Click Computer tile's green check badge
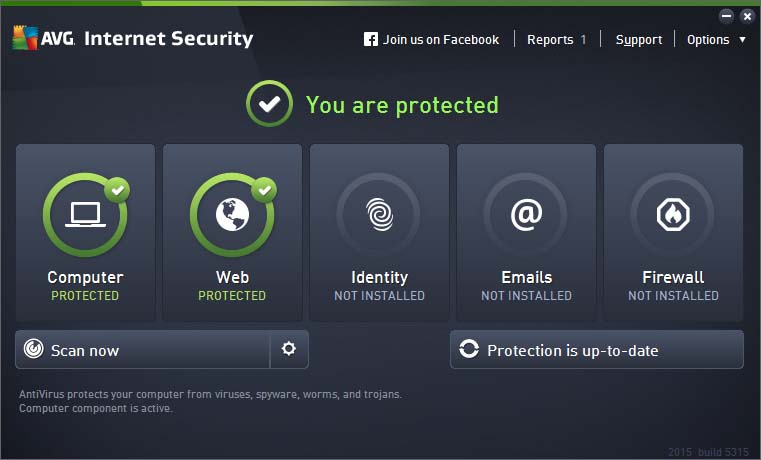 pyautogui.click(x=117, y=190)
